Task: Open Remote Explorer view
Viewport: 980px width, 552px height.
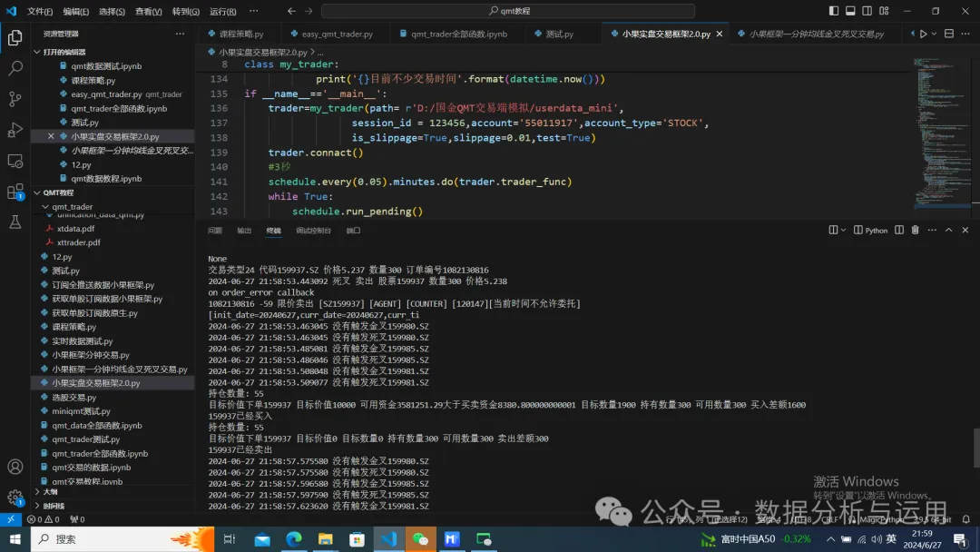Action: point(15,161)
